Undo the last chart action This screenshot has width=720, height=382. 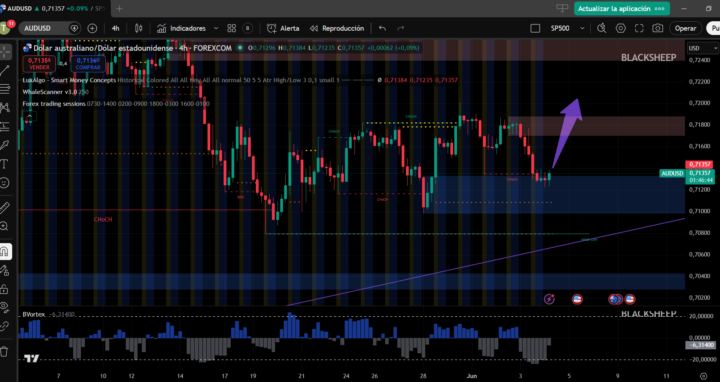382,28
